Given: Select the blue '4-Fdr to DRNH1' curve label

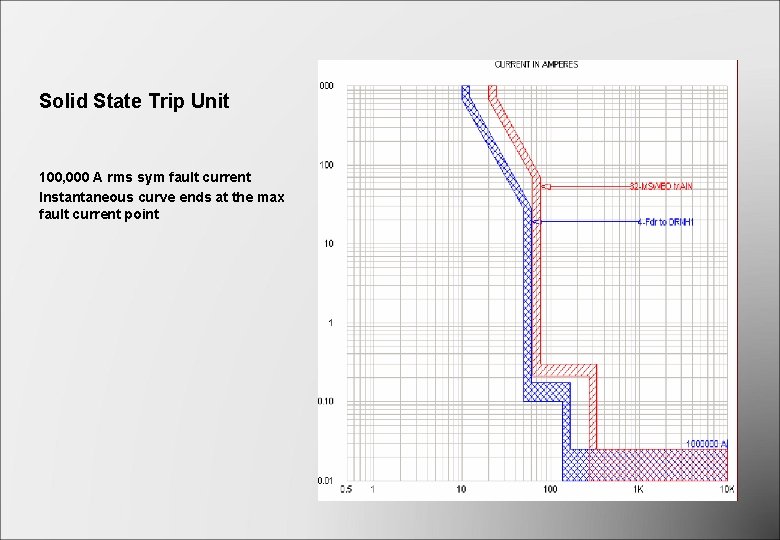Looking at the screenshot, I should (x=666, y=222).
